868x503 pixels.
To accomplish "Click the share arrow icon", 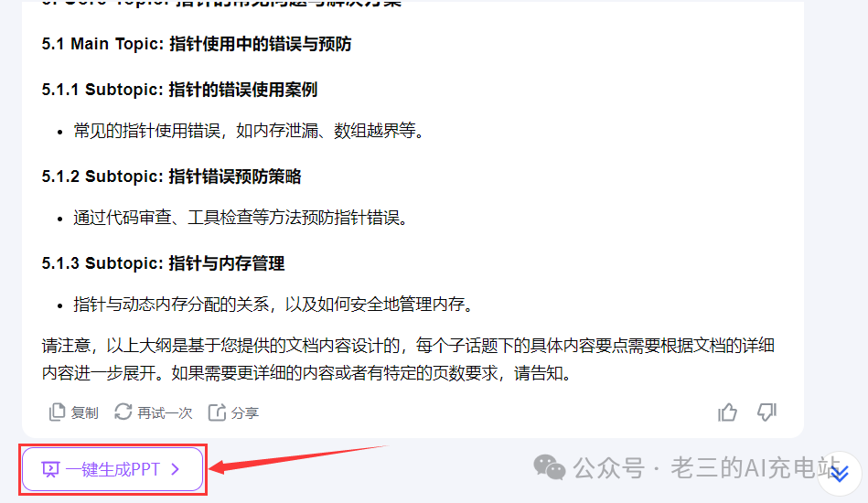I will click(217, 412).
